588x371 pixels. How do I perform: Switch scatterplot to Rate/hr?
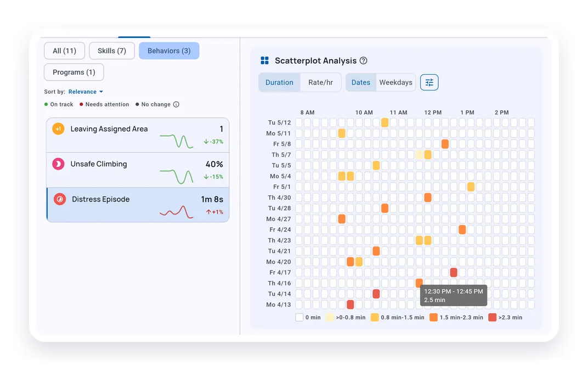321,82
